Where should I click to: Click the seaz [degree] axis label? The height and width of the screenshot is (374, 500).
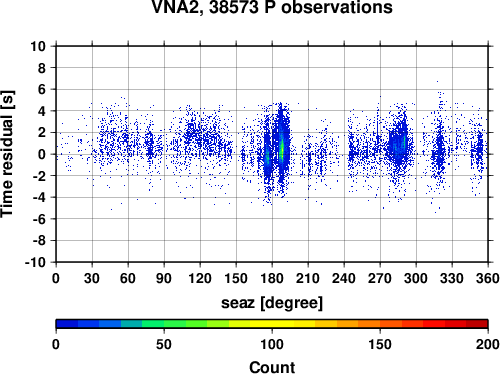(x=272, y=303)
